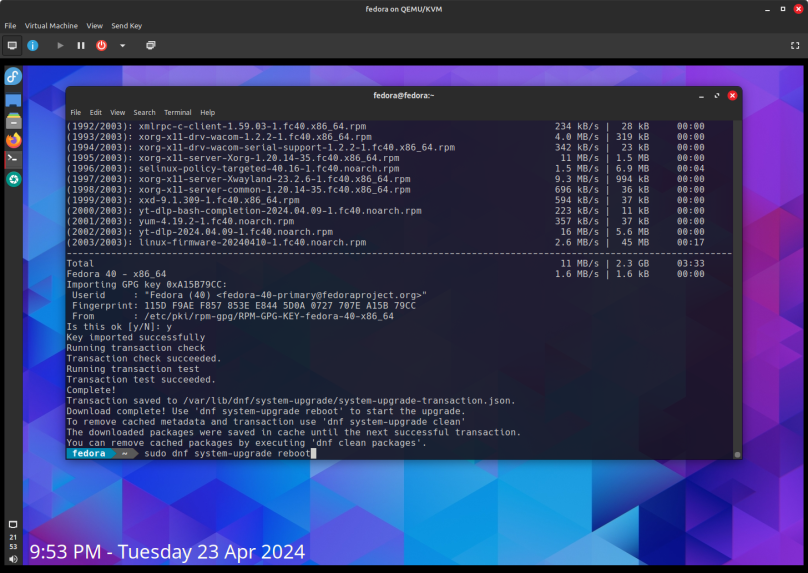Switch virt-manager to fullscreen view
Screen dimensions: 808x573
795,45
